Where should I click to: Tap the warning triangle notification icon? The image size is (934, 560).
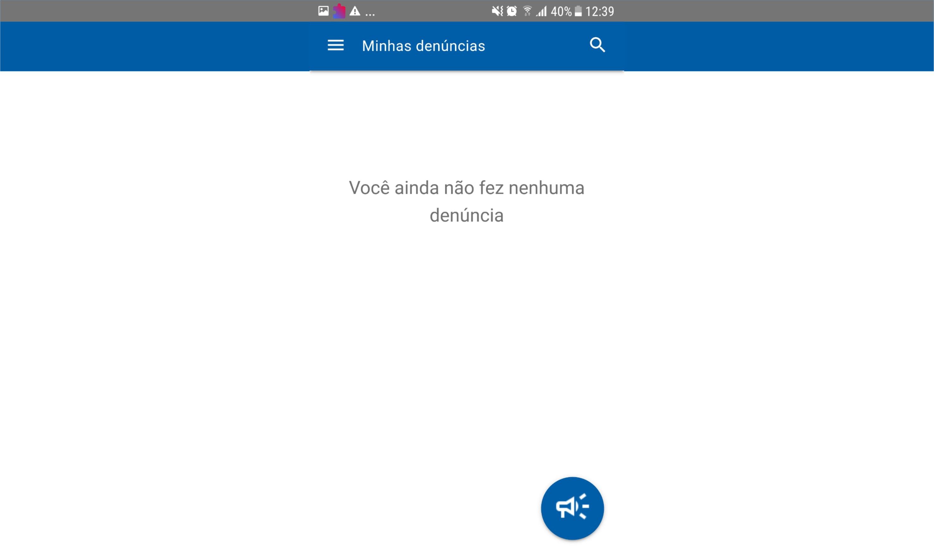(354, 11)
